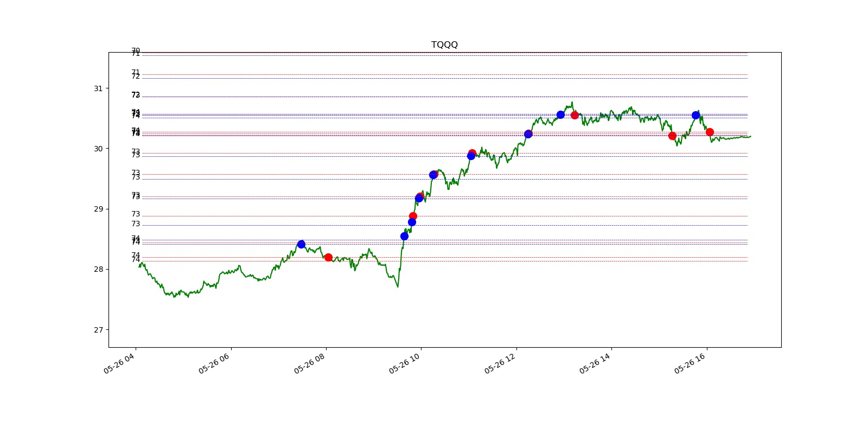The image size is (868, 434).
Task: Click the x-axis label 05-26 04
Action: (119, 363)
